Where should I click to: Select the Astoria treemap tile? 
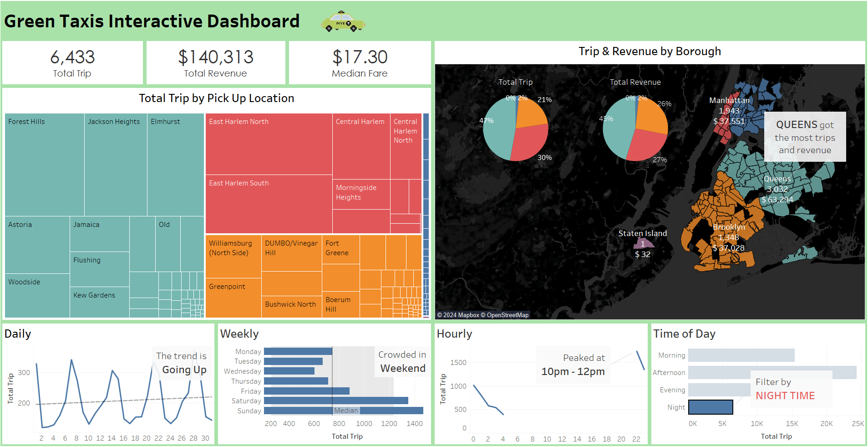[37, 245]
